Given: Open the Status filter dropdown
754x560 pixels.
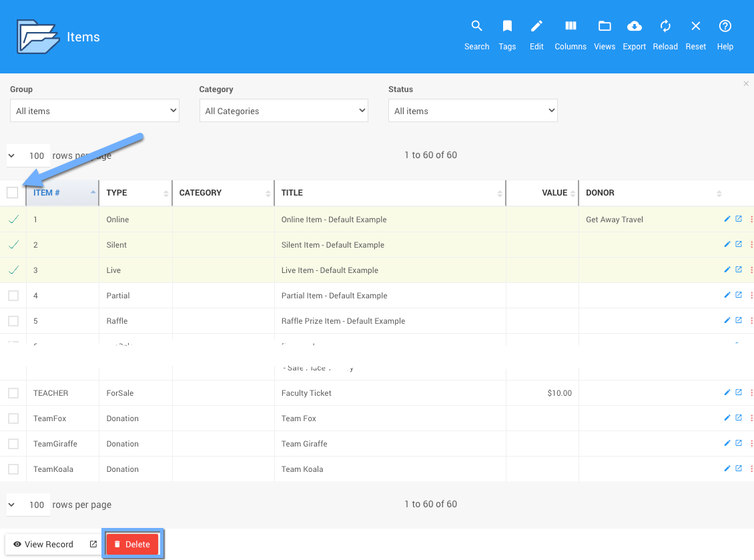Looking at the screenshot, I should click(x=472, y=111).
